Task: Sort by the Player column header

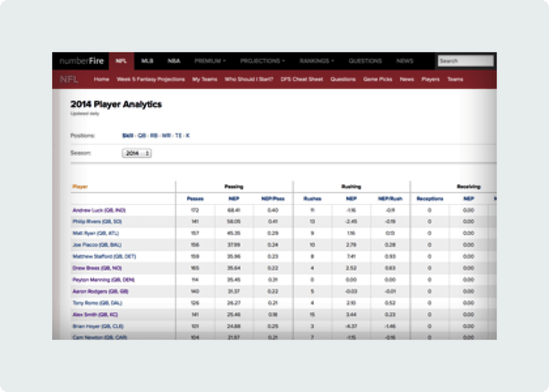Action: [x=80, y=187]
